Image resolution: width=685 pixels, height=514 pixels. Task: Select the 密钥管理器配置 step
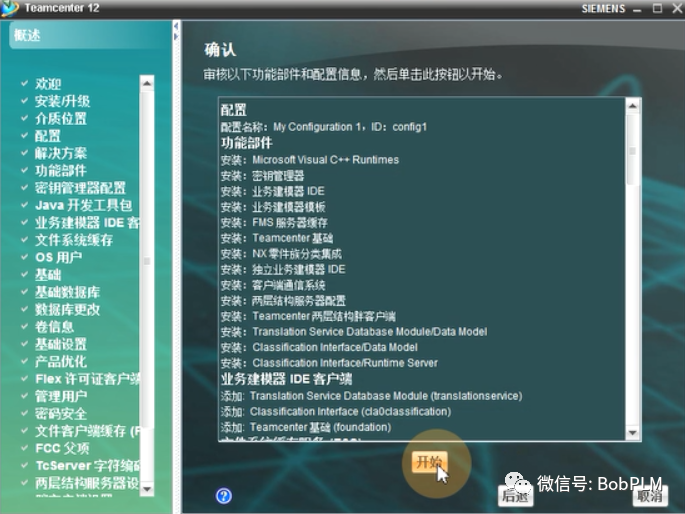pos(80,188)
